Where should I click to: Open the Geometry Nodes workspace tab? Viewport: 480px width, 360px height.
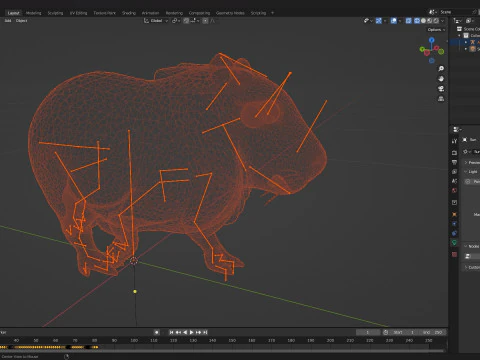(230, 13)
